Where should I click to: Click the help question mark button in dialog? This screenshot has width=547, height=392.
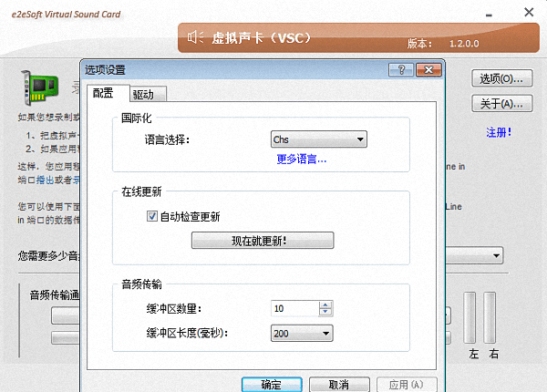pos(401,70)
